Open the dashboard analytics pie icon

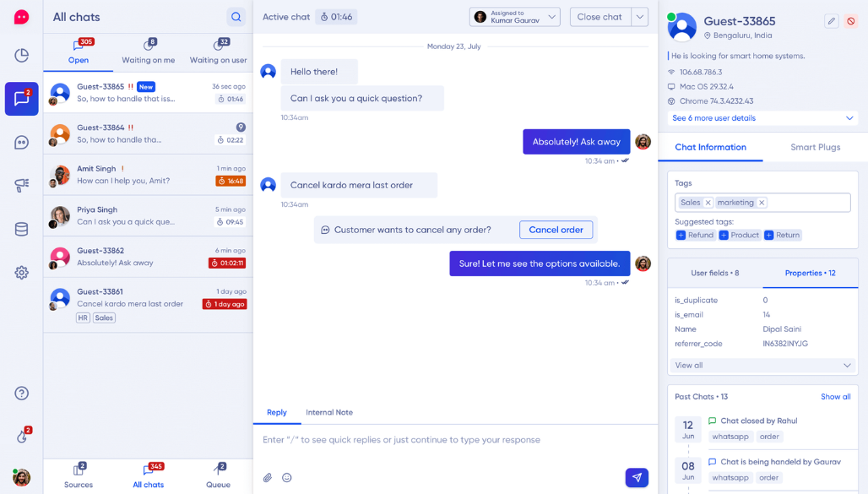pyautogui.click(x=21, y=56)
